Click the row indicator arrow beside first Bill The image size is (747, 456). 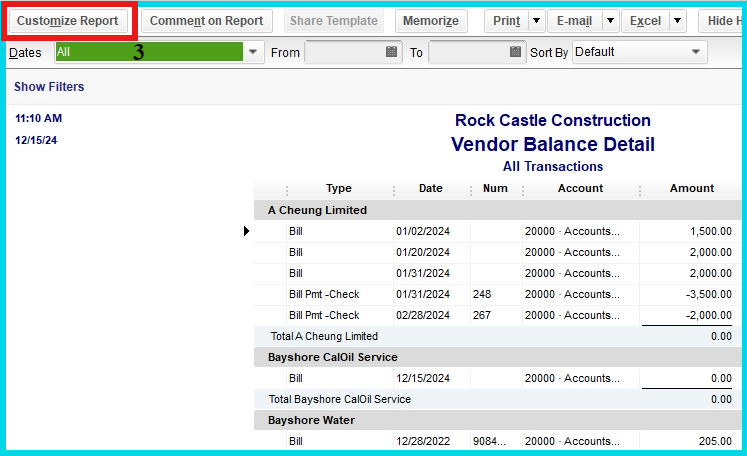point(247,231)
